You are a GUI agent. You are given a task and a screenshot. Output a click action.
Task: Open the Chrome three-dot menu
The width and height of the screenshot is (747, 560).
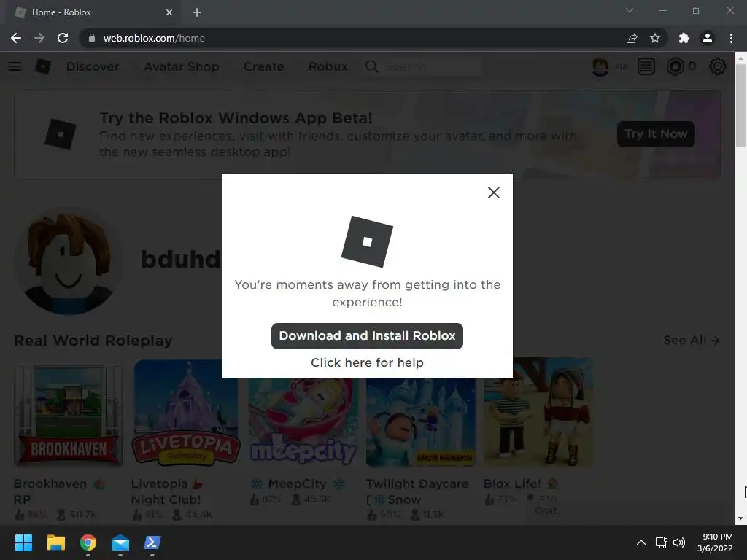(731, 38)
